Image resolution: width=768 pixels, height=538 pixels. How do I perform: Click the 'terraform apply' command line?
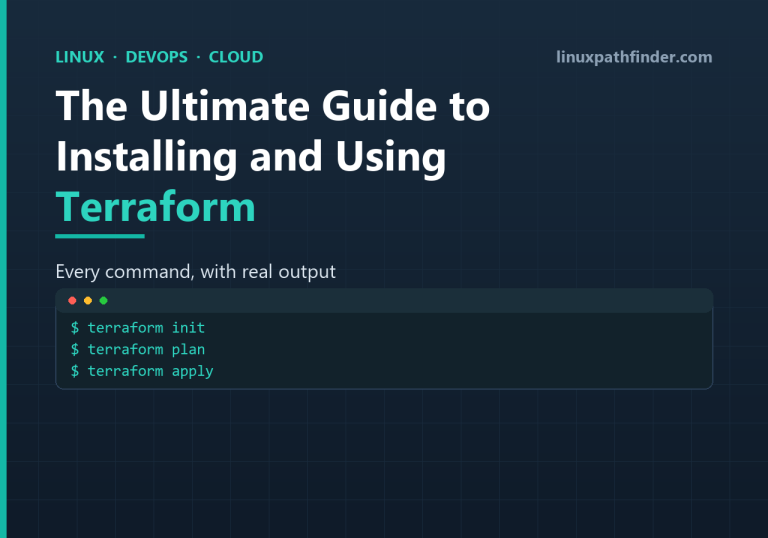pos(142,371)
